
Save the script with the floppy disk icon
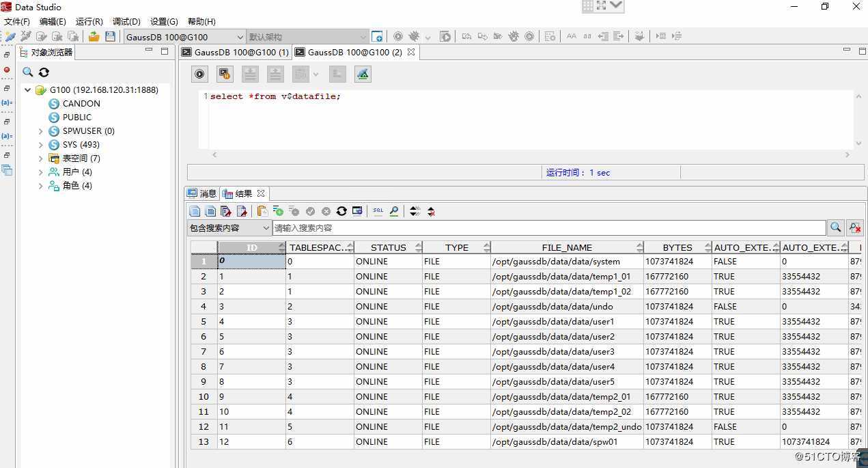pos(110,37)
